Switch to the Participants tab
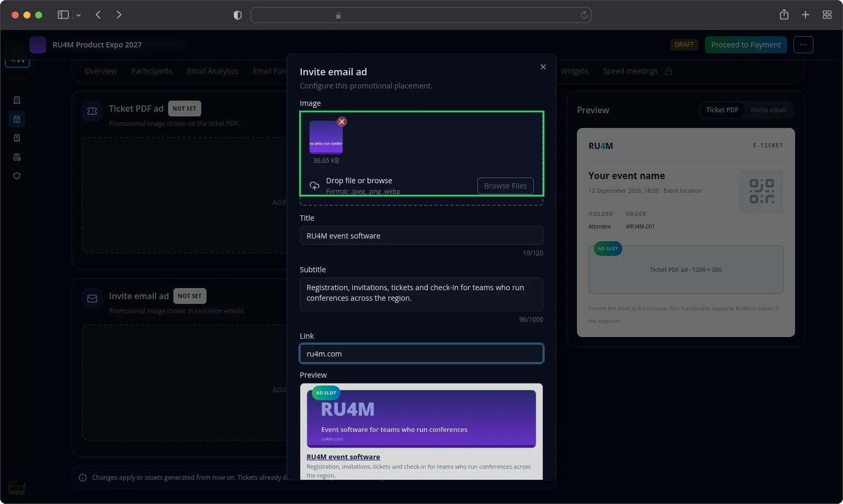 tap(152, 71)
